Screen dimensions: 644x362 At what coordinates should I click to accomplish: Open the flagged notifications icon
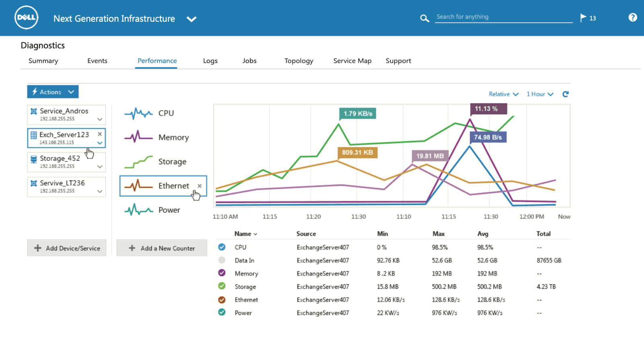tap(583, 18)
